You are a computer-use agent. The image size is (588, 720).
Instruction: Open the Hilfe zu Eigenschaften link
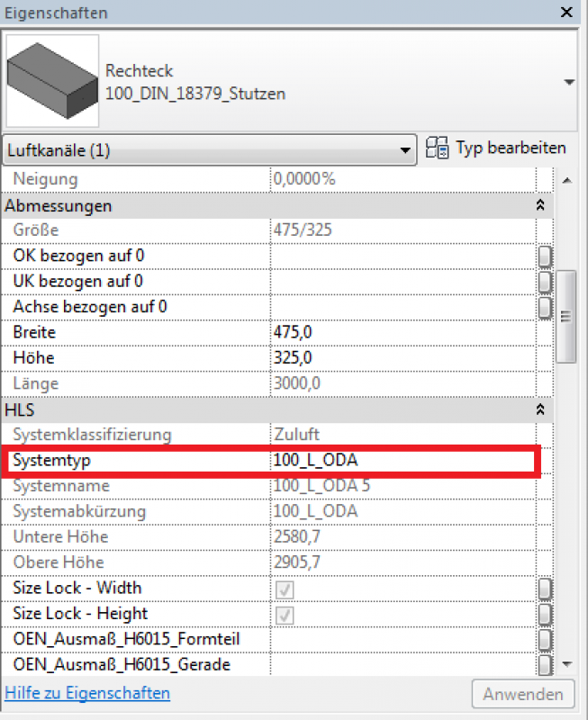(87, 693)
